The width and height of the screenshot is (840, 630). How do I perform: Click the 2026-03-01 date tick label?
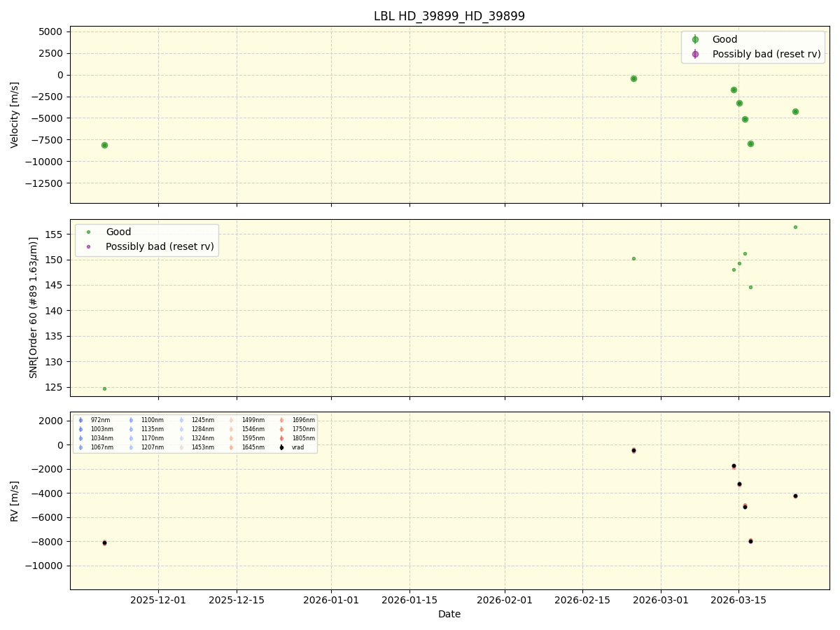(x=661, y=599)
